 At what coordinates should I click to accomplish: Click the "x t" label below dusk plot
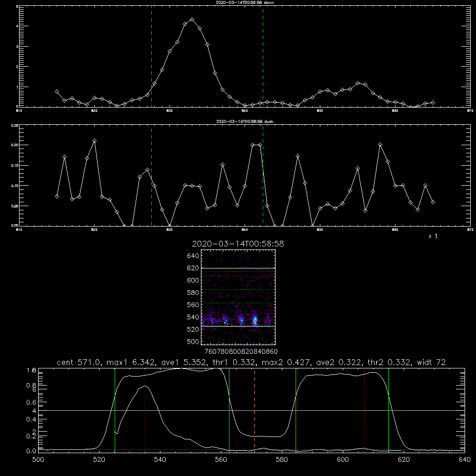click(x=433, y=236)
